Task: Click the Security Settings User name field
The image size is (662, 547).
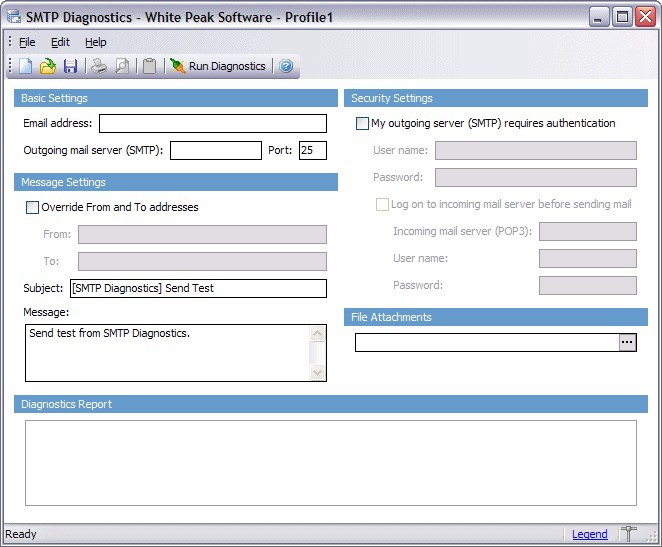Action: (x=536, y=151)
